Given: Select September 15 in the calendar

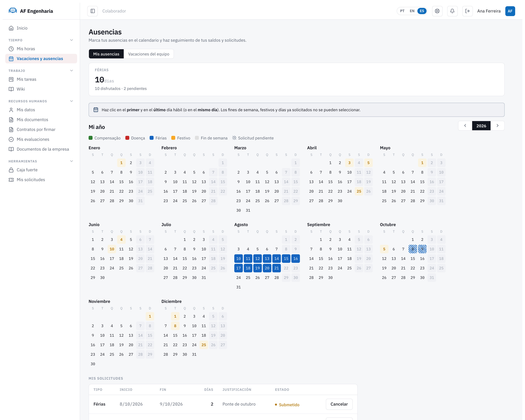Looking at the screenshot, I should click(x=321, y=259).
